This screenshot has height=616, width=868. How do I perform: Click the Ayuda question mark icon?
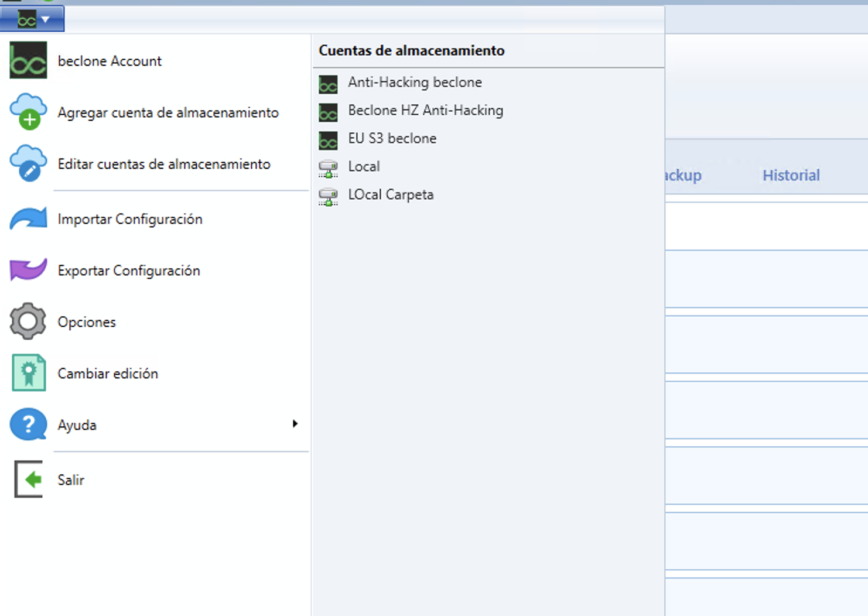click(x=28, y=424)
